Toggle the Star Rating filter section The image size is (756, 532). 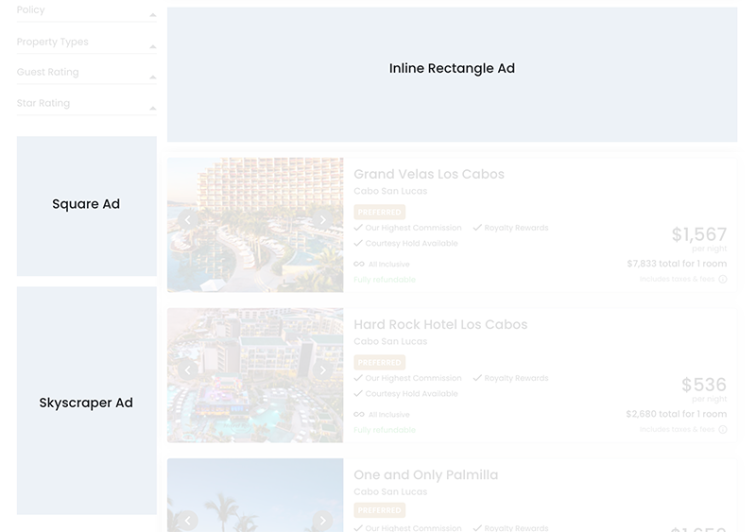(153, 109)
